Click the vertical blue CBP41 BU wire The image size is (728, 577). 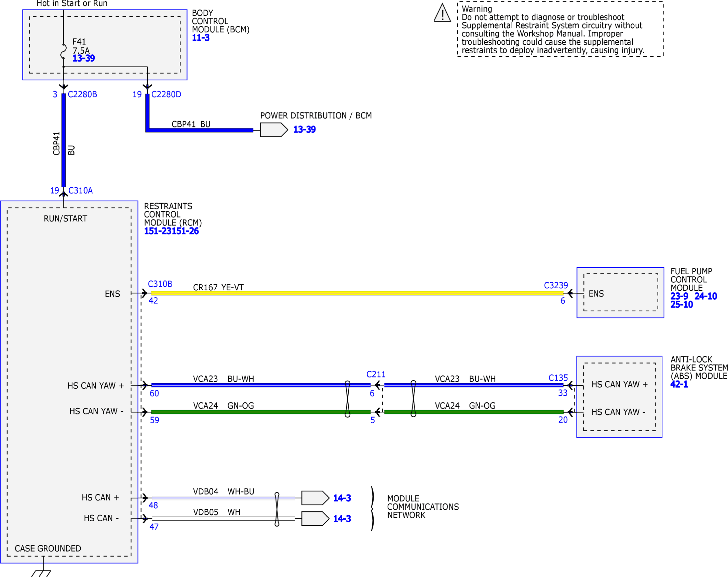64,140
